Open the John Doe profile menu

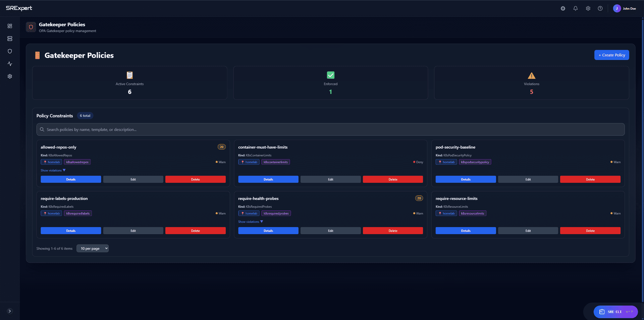click(625, 8)
